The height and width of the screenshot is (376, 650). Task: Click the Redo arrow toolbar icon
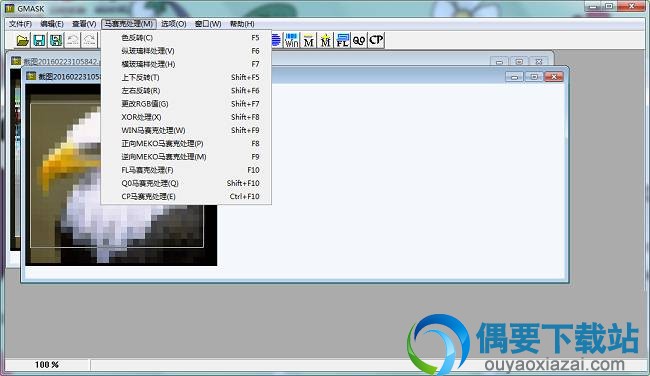[x=89, y=40]
